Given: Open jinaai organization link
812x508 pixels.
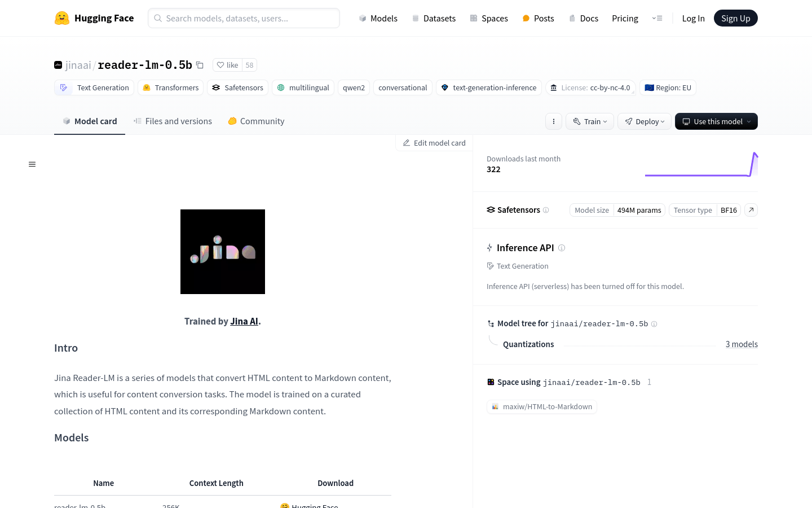Looking at the screenshot, I should pyautogui.click(x=78, y=65).
